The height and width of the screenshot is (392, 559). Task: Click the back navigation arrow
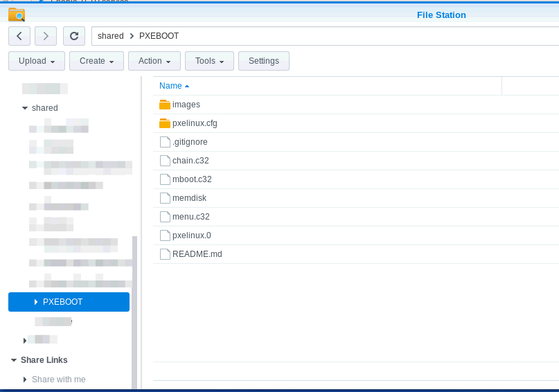[x=19, y=36]
